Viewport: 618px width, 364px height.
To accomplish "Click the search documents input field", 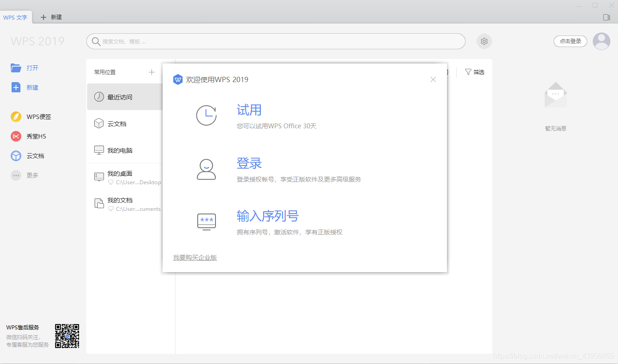I will pos(275,41).
